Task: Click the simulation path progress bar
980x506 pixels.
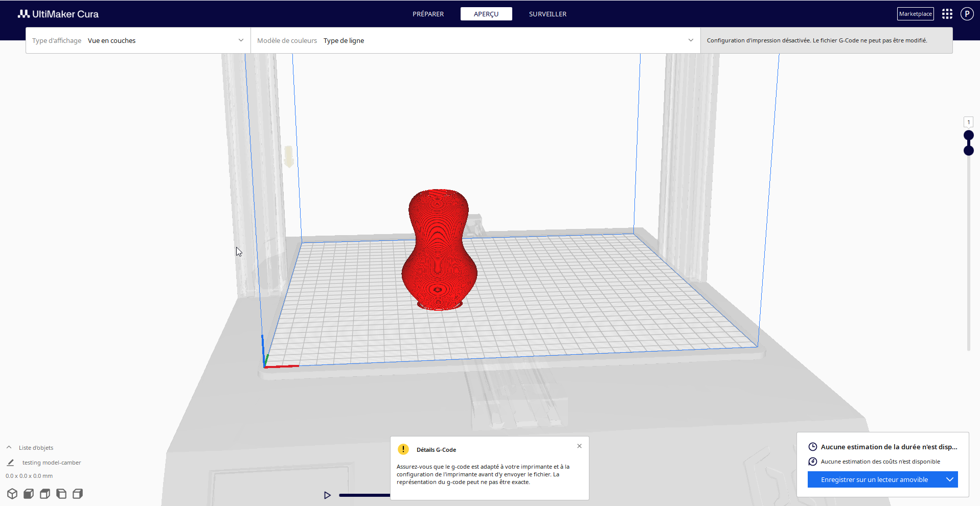Action: pos(364,495)
